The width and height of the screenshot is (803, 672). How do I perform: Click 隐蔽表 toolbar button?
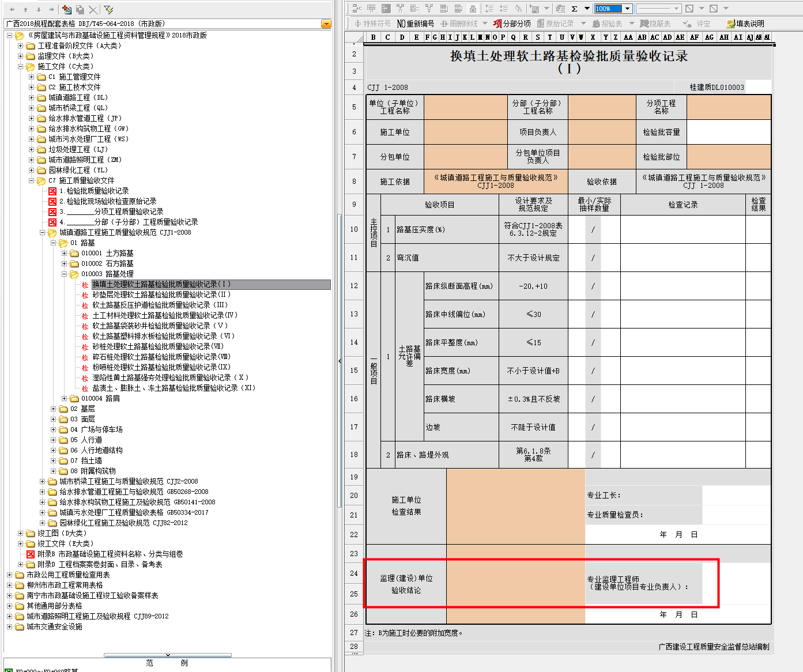(x=655, y=24)
